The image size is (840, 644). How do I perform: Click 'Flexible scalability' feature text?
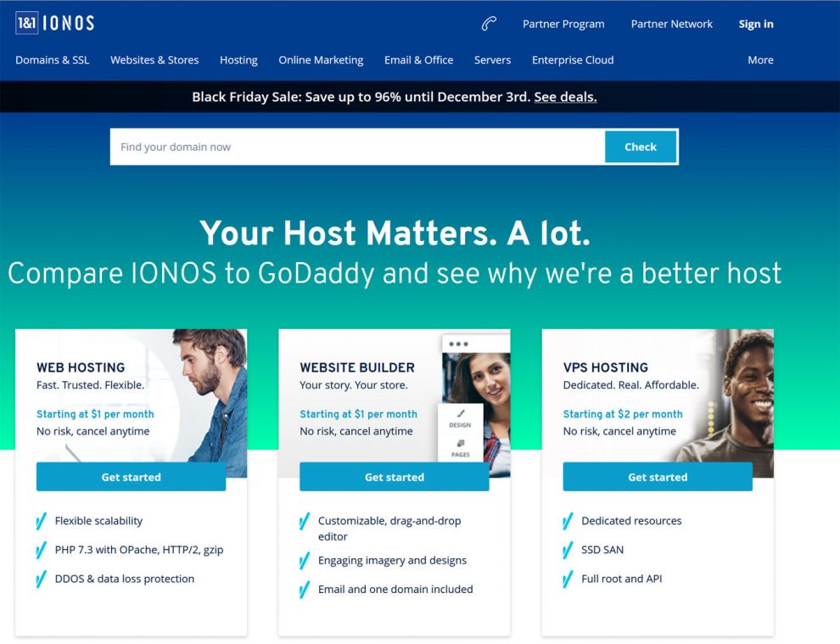tap(98, 521)
